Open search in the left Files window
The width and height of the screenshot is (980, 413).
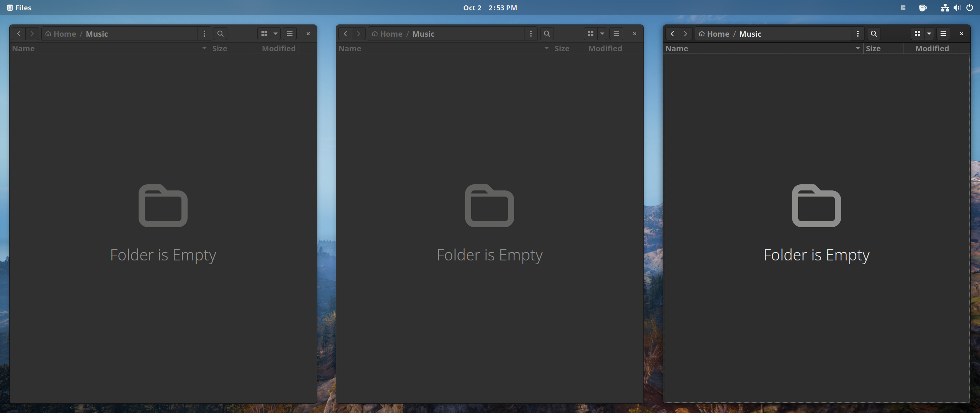[x=220, y=34]
